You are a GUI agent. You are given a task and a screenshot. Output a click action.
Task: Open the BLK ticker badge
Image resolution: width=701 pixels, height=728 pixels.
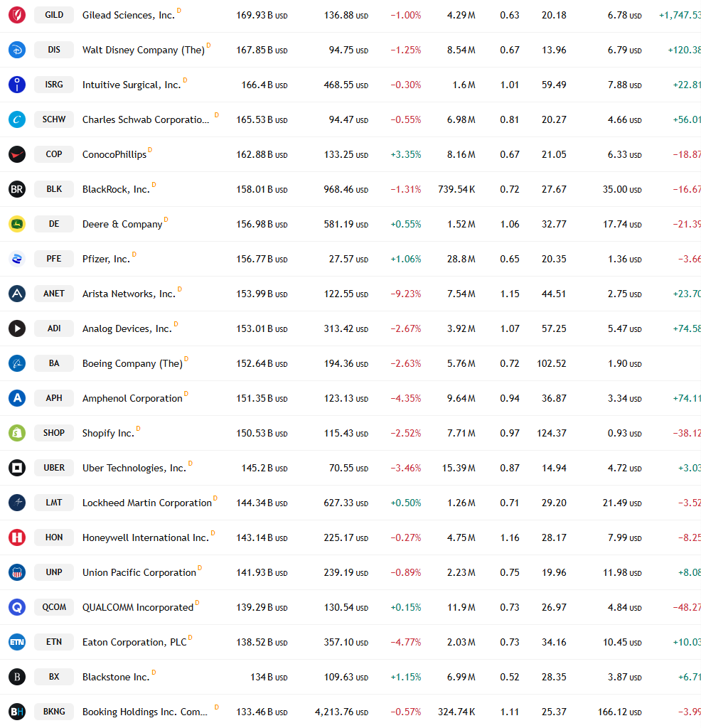tap(54, 189)
